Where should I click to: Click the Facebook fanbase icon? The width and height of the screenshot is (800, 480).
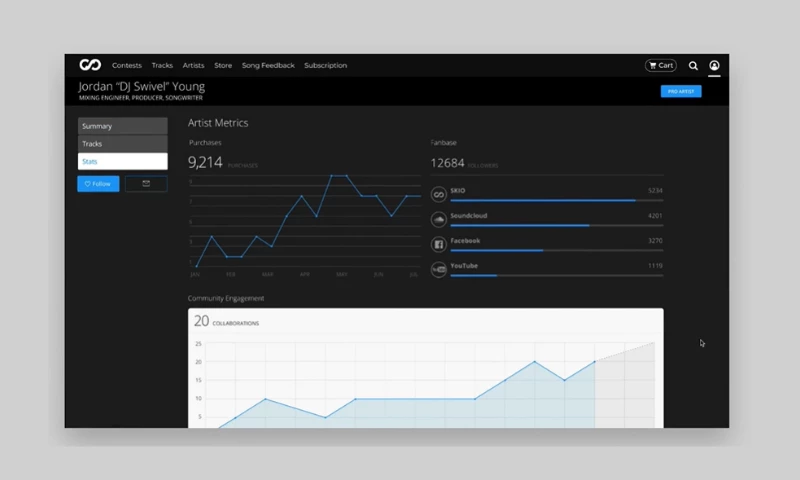[438, 244]
